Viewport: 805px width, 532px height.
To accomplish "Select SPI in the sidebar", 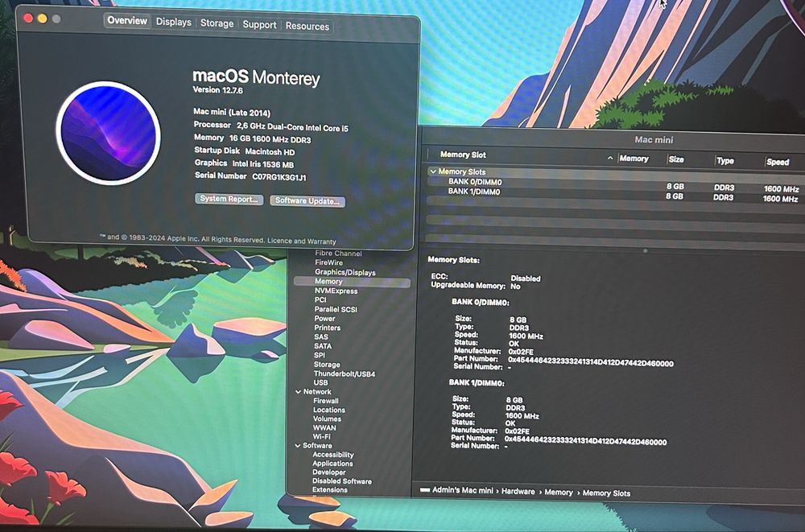I will pos(319,356).
